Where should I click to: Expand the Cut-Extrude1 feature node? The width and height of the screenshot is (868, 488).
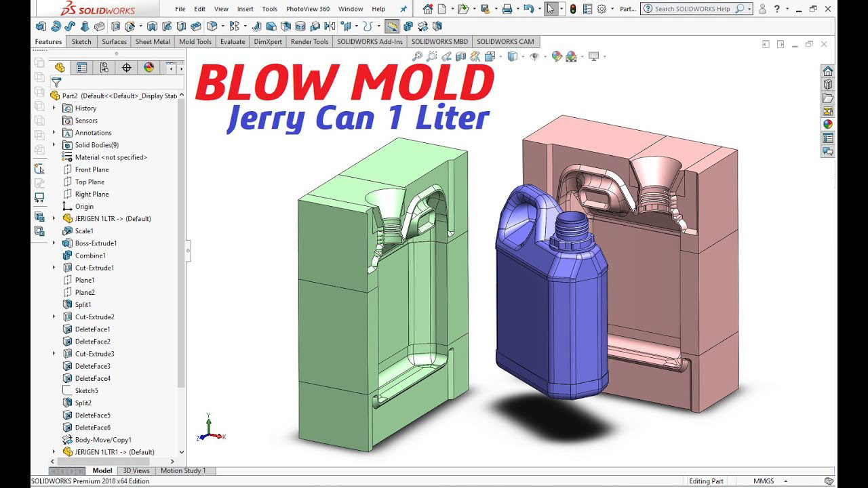point(54,268)
